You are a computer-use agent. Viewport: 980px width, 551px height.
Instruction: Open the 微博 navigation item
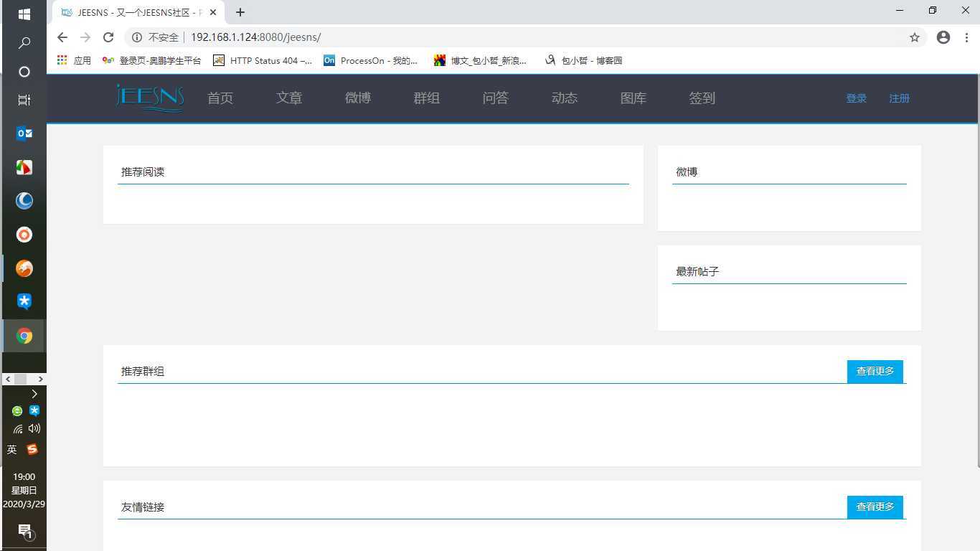pyautogui.click(x=358, y=98)
